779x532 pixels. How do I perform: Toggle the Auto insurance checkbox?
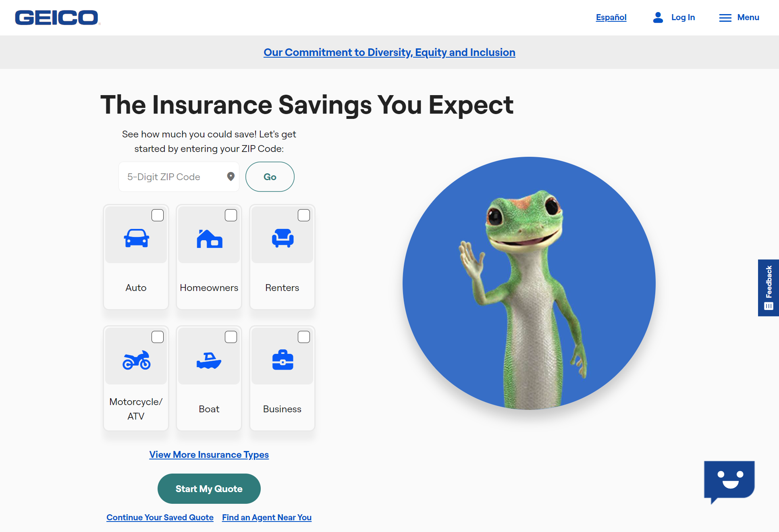click(x=156, y=215)
